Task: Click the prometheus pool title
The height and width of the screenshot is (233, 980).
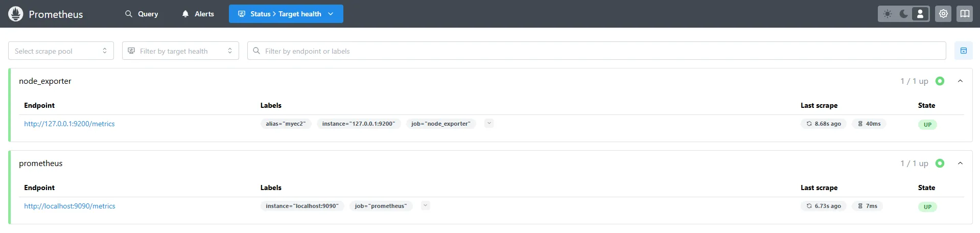Action: 41,163
